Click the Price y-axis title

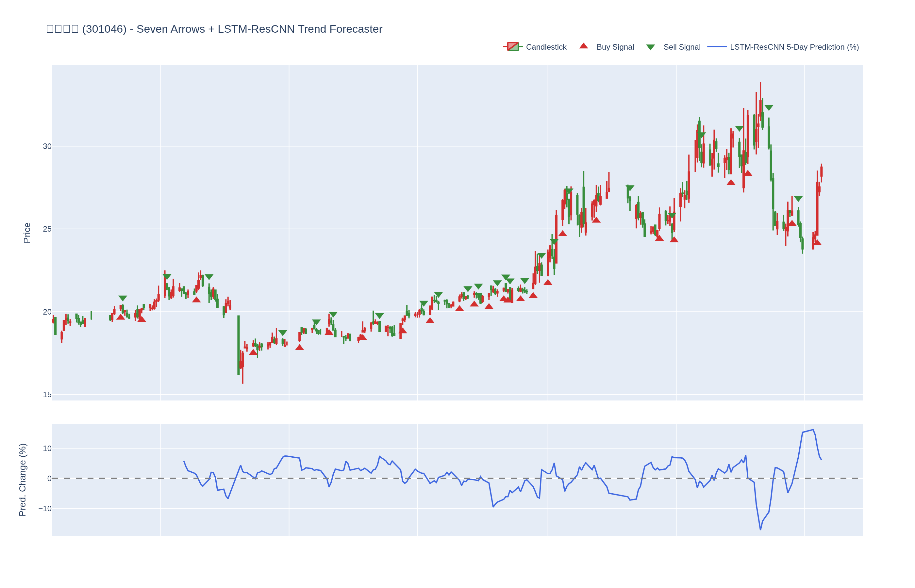(x=27, y=233)
